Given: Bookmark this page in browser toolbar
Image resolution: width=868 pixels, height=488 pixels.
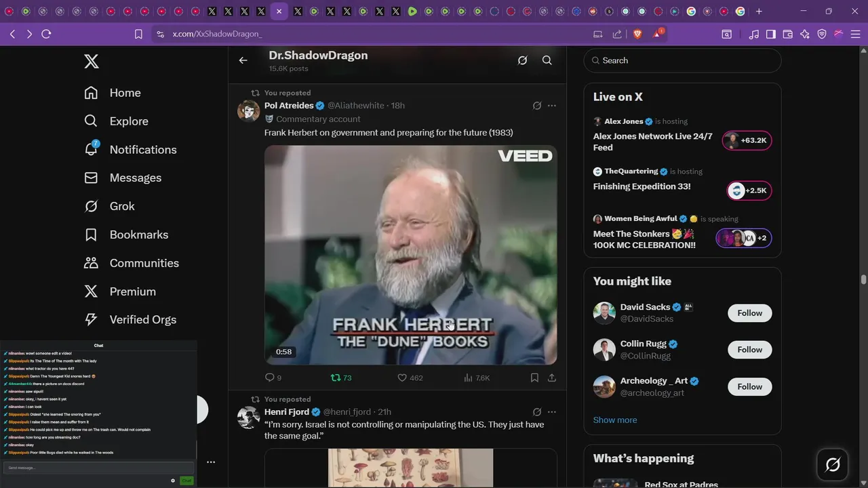Looking at the screenshot, I should point(138,34).
